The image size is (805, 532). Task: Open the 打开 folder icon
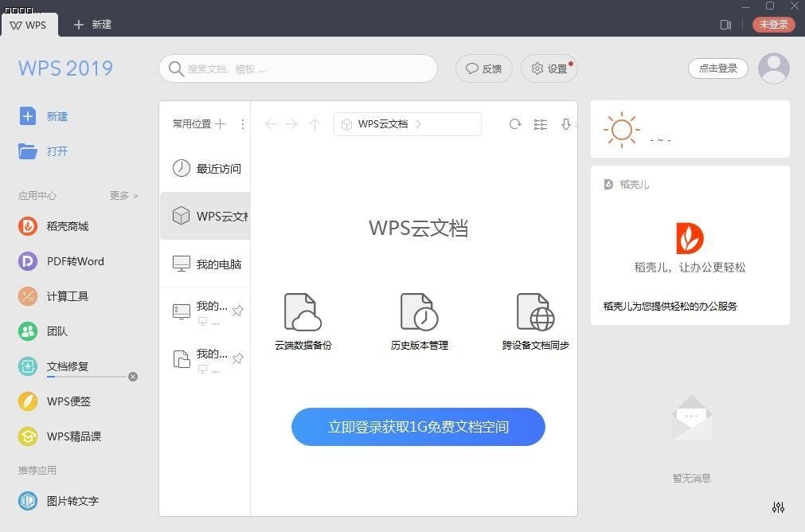pyautogui.click(x=27, y=151)
